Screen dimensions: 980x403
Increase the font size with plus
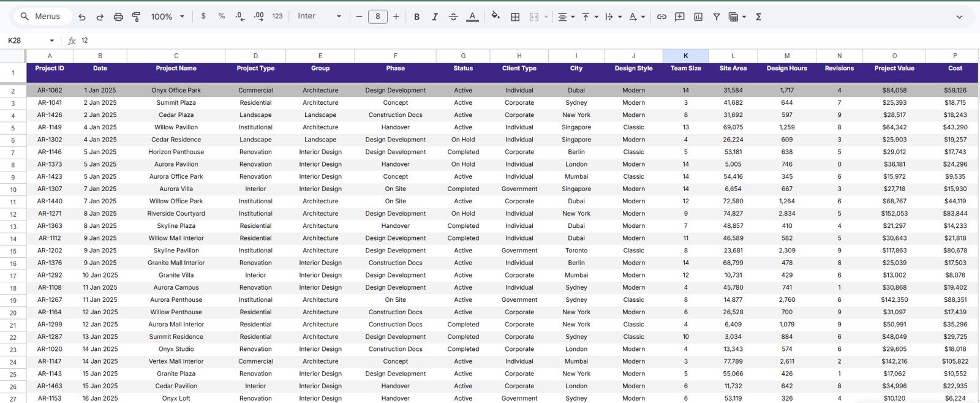point(396,17)
